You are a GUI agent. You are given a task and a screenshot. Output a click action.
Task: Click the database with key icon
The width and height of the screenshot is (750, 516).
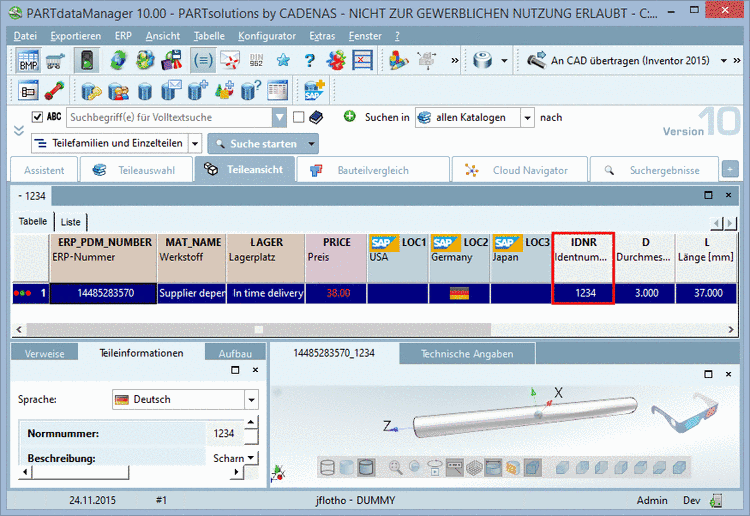click(91, 90)
